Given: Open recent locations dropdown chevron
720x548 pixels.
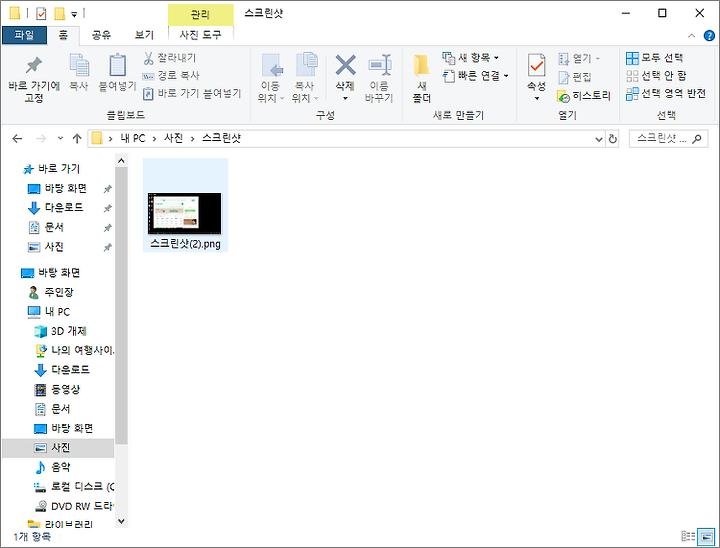Looking at the screenshot, I should point(60,138).
